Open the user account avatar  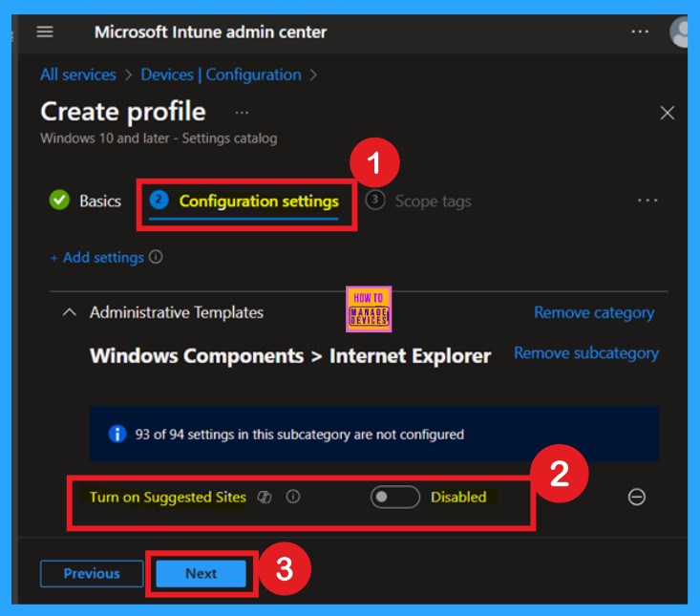(x=679, y=32)
